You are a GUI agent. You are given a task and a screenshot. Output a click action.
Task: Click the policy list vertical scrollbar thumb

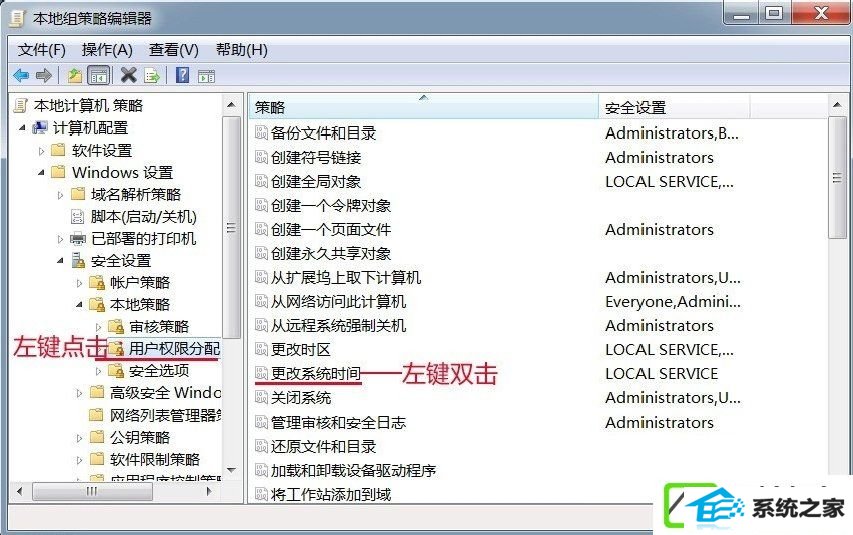[x=837, y=177]
